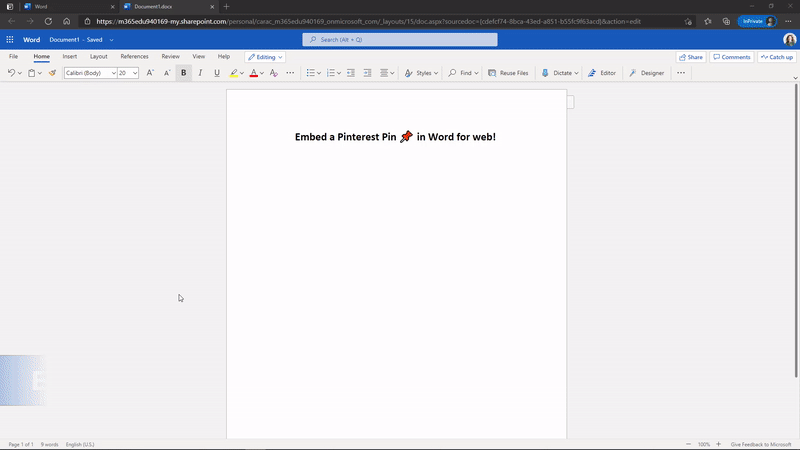Toggle italic formatting
This screenshot has height=450, width=800.
(200, 73)
